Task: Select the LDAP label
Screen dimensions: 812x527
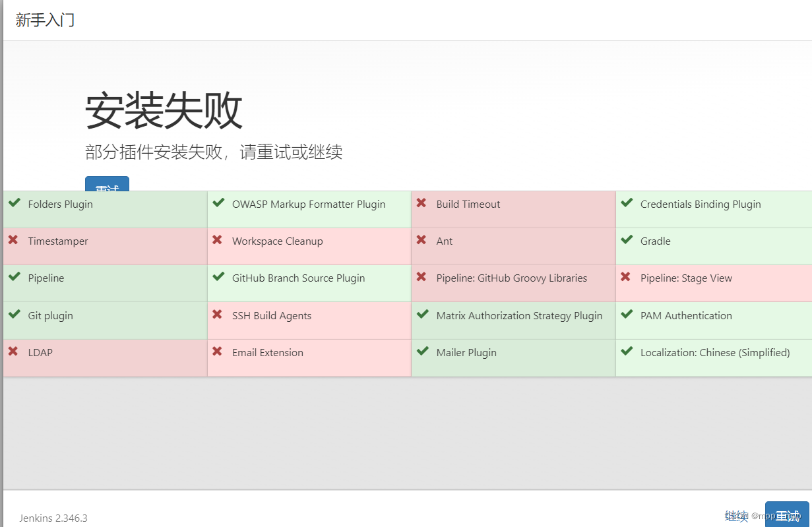Action: click(40, 353)
